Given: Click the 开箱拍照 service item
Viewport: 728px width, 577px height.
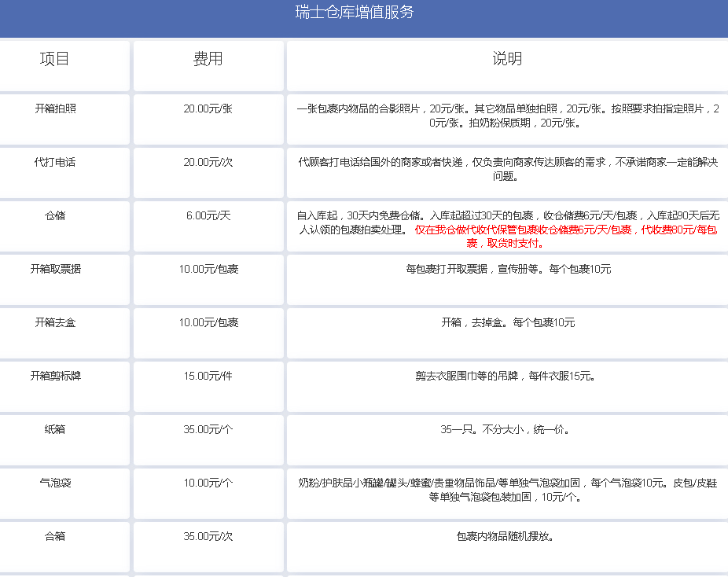Looking at the screenshot, I should coord(55,108).
